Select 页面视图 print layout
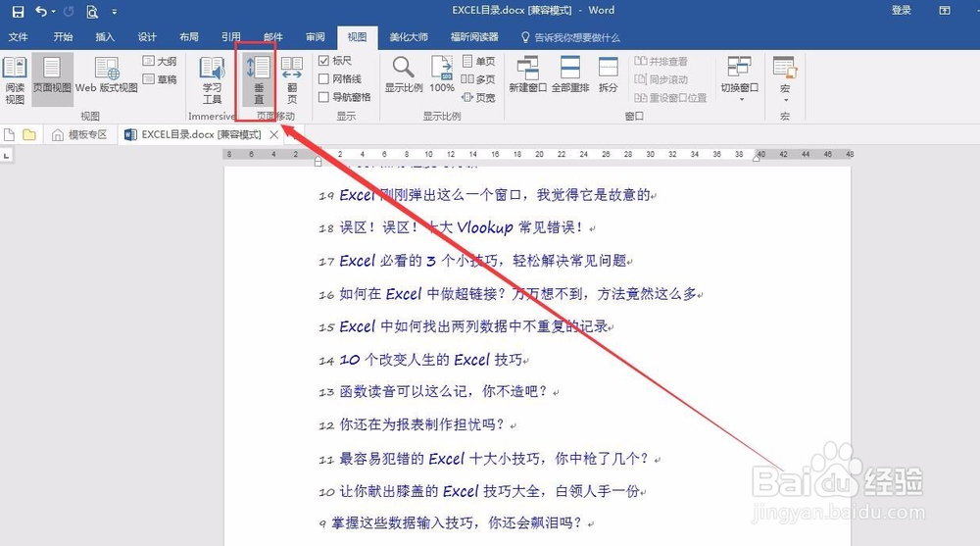The image size is (980, 546). (52, 79)
